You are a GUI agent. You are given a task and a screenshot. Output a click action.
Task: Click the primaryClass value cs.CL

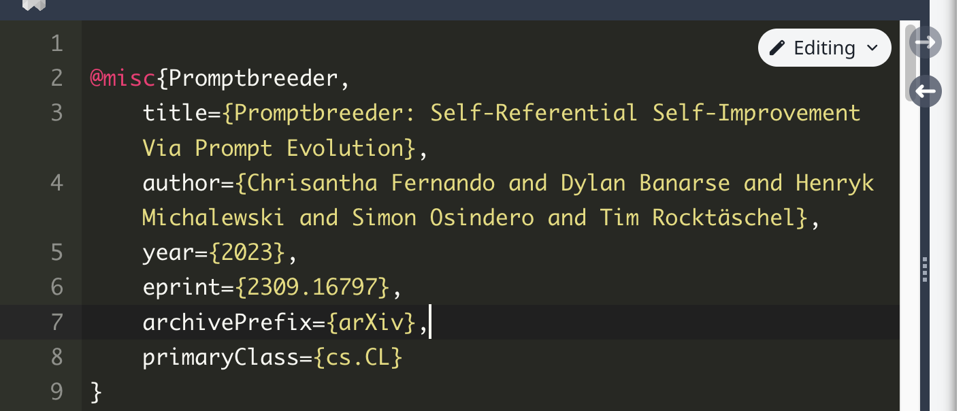(x=358, y=357)
